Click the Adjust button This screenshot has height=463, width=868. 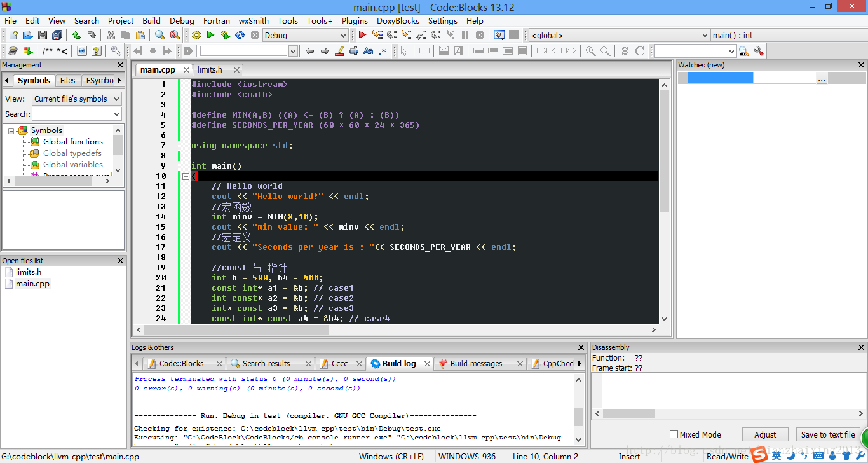[765, 434]
